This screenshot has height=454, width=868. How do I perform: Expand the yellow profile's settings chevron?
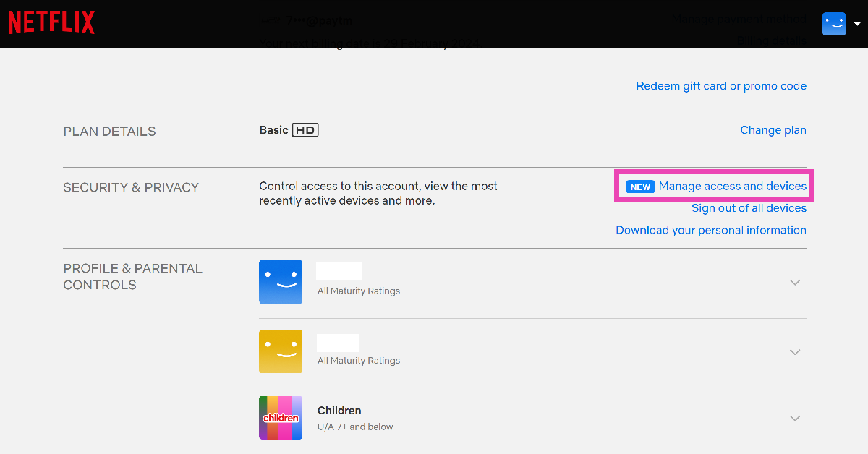(x=795, y=352)
